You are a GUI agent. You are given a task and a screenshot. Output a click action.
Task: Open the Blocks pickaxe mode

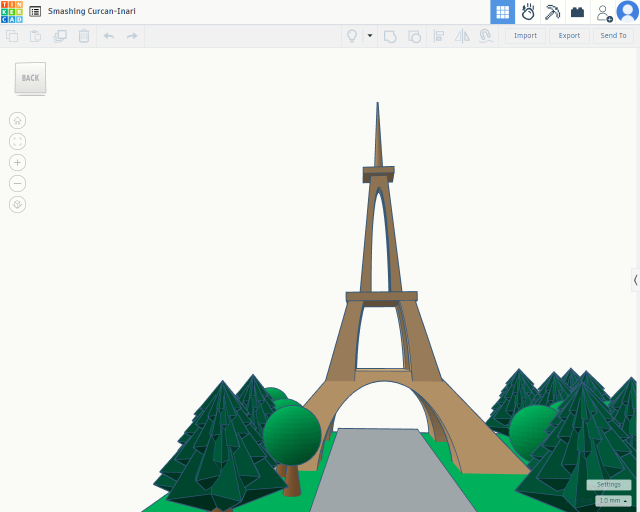(x=552, y=12)
